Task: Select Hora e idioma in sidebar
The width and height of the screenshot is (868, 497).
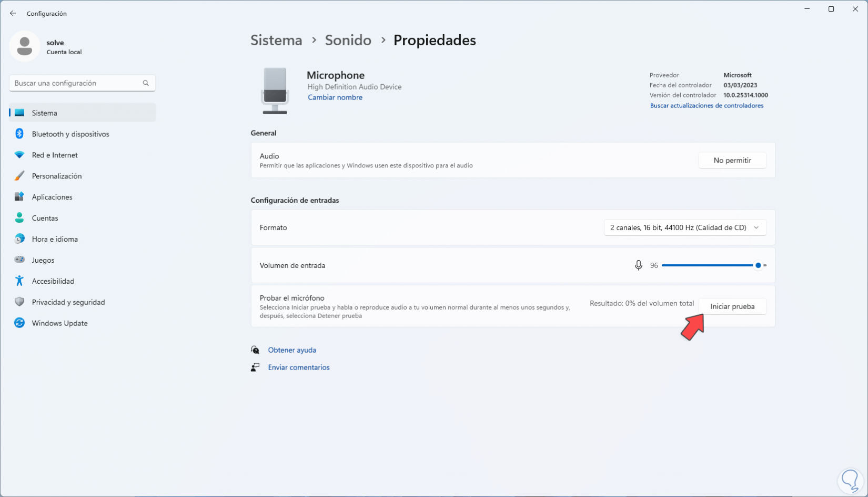Action: pyautogui.click(x=55, y=239)
